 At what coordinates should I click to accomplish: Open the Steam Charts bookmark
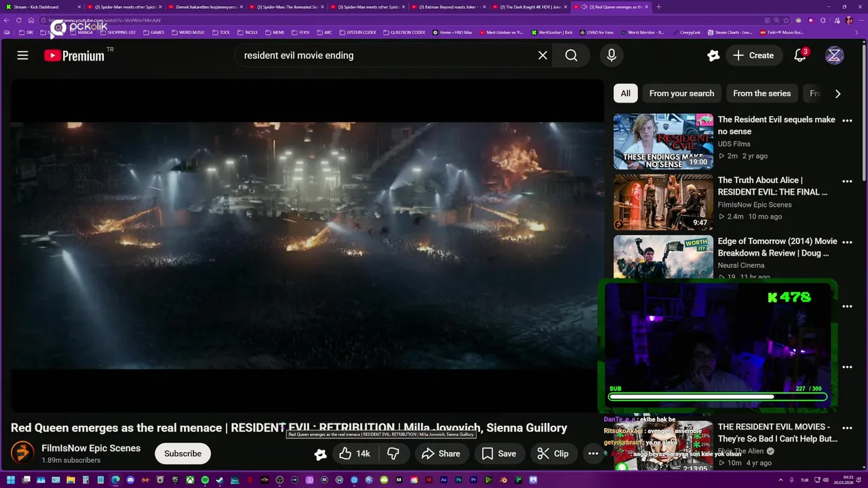pyautogui.click(x=729, y=33)
